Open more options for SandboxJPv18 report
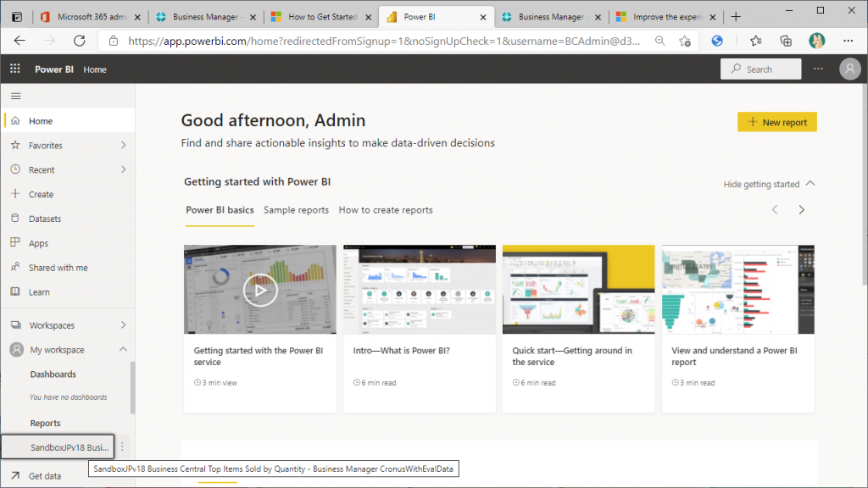Image resolution: width=868 pixels, height=488 pixels. click(122, 446)
